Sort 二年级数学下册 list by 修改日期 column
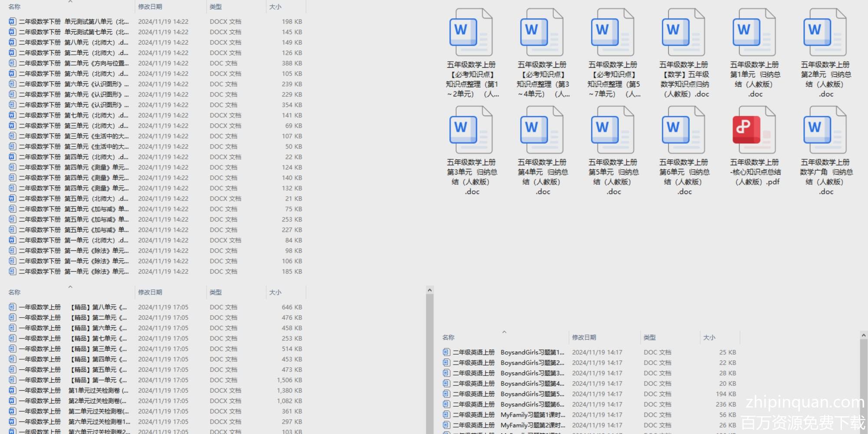 point(150,7)
